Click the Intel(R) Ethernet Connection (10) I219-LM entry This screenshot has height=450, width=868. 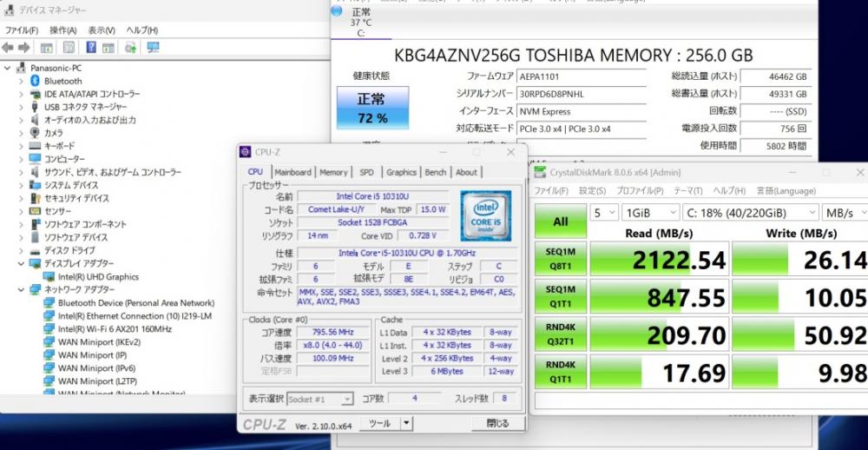click(x=135, y=316)
